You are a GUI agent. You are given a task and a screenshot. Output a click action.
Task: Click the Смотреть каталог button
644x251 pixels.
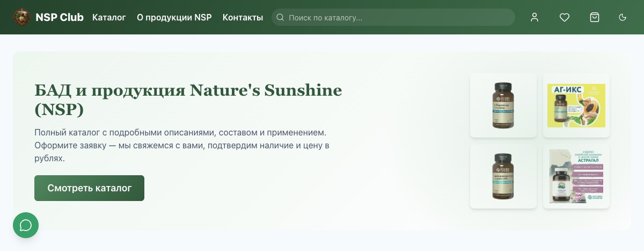point(89,188)
